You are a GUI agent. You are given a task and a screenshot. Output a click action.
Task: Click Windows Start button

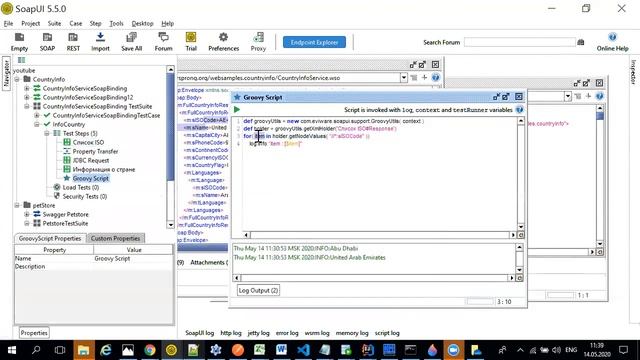pos(11,350)
